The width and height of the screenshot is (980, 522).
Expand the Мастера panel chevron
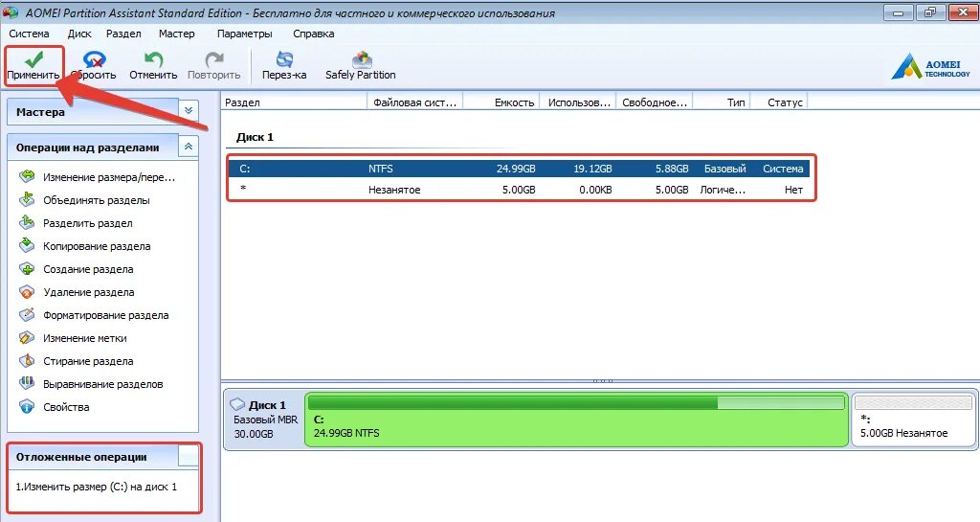point(189,111)
